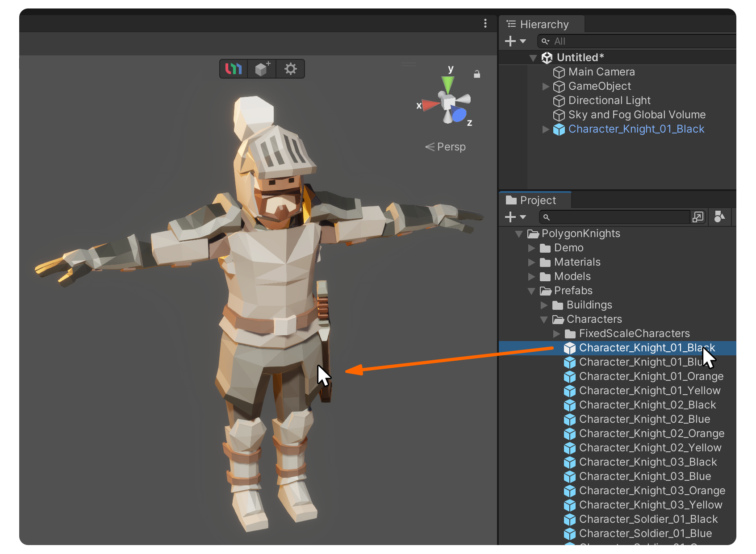Open the Scene view settings gear
Viewport: 756px width, 554px height.
click(x=291, y=69)
